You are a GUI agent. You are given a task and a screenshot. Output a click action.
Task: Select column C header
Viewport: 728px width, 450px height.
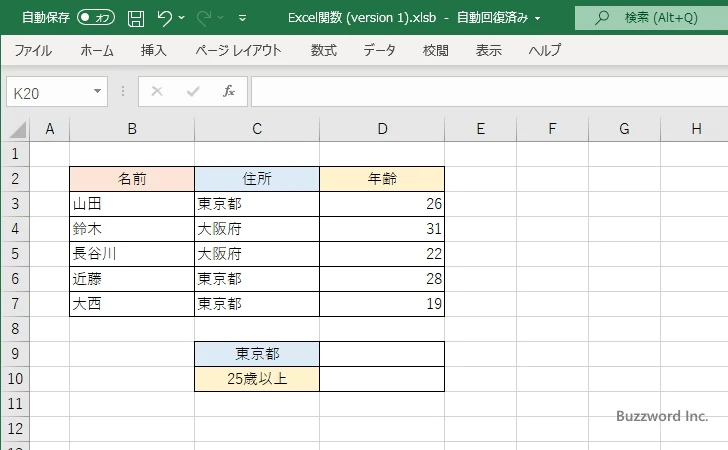[x=257, y=129]
